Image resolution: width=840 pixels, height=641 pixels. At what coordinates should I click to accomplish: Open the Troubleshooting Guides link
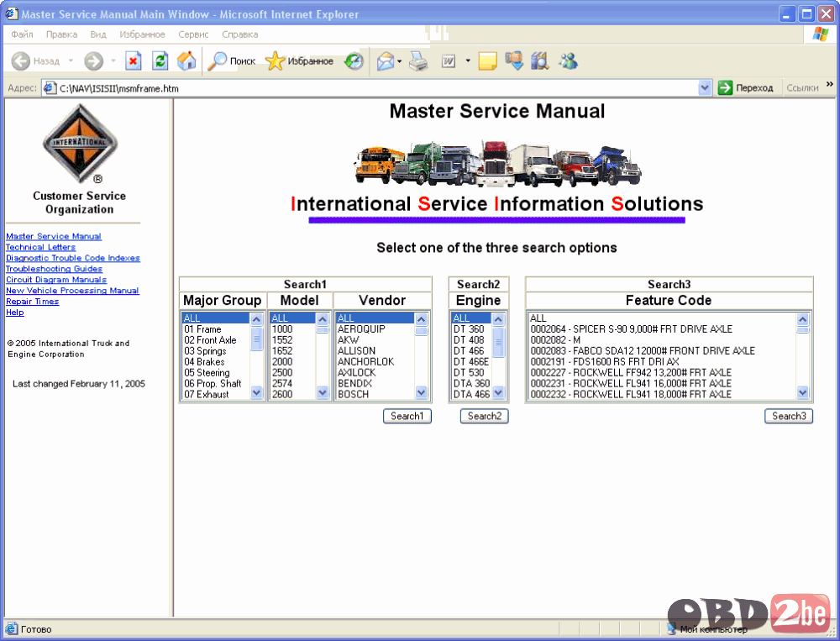click(54, 269)
